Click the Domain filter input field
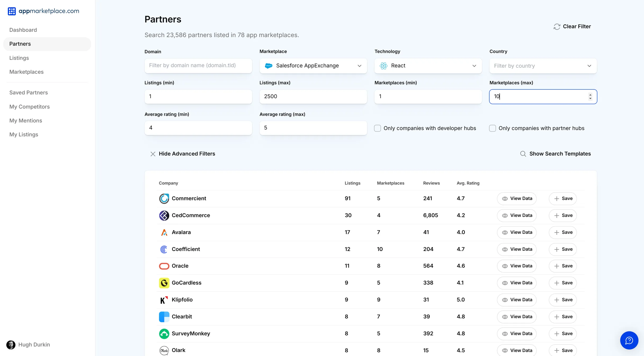 (x=198, y=66)
